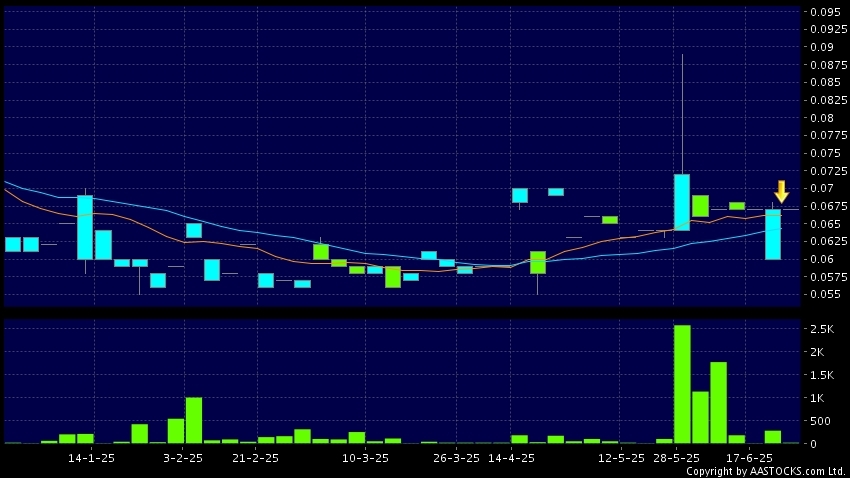This screenshot has height=478, width=850.
Task: Click the 2.5K volume axis label
Action: click(822, 329)
